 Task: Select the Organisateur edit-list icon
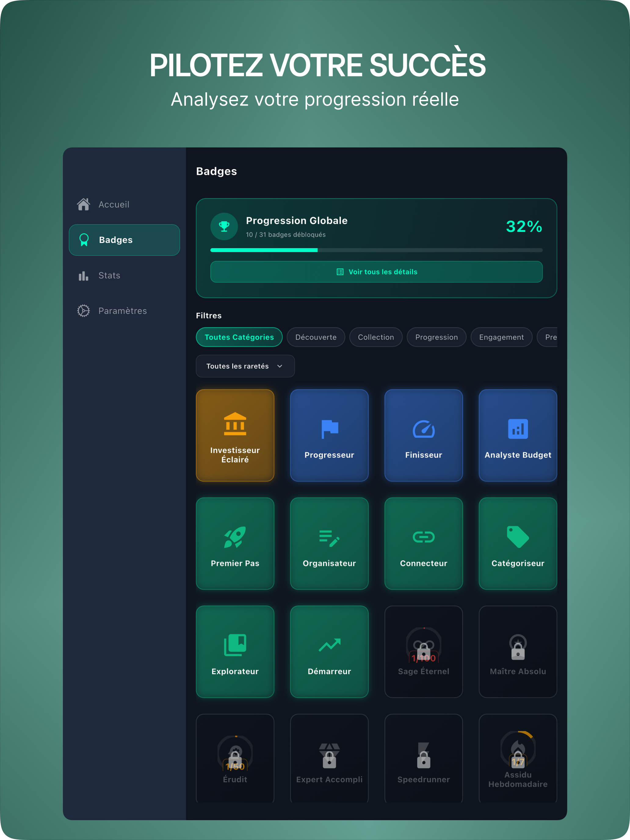coord(330,538)
